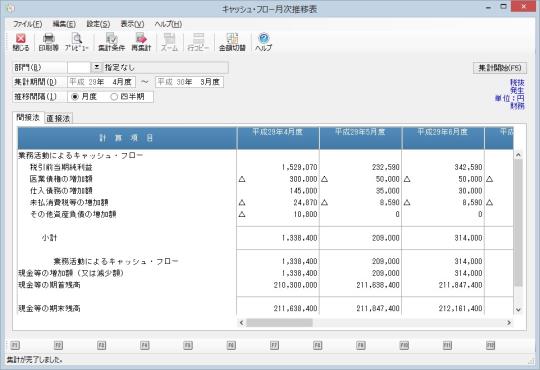Select the 月度 radio button
540x370 pixels.
tap(75, 97)
